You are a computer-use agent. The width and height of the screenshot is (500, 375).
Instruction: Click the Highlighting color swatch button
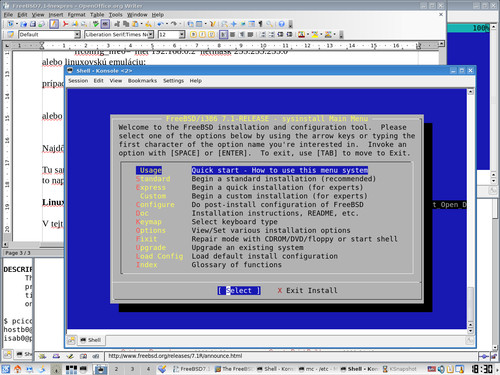(x=315, y=34)
